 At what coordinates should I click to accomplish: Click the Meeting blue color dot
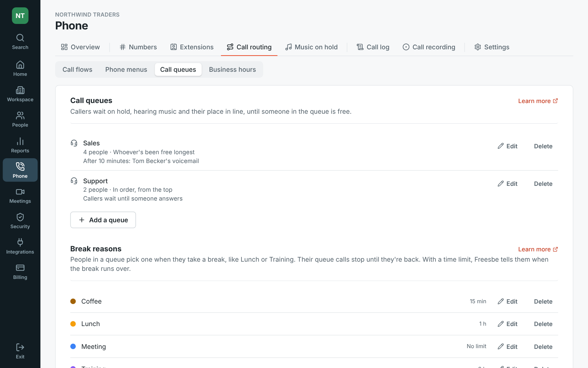73,346
